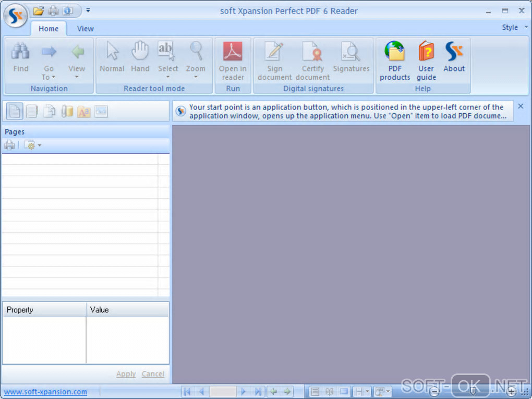
Task: Switch to the View ribbon tab
Action: click(x=85, y=29)
